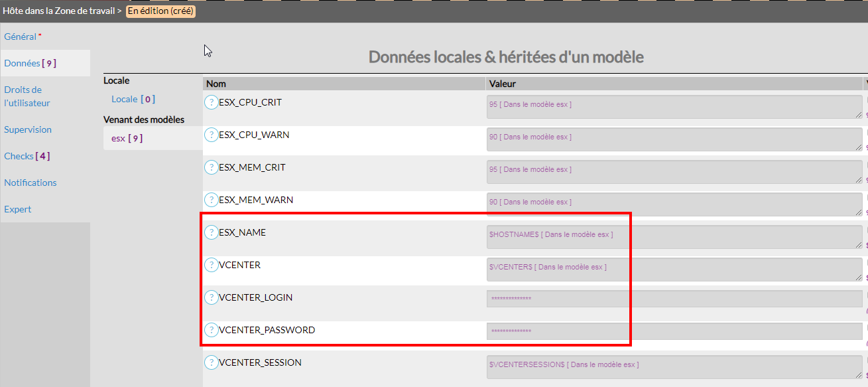Open the Expert tab
The height and width of the screenshot is (387, 868).
click(18, 209)
